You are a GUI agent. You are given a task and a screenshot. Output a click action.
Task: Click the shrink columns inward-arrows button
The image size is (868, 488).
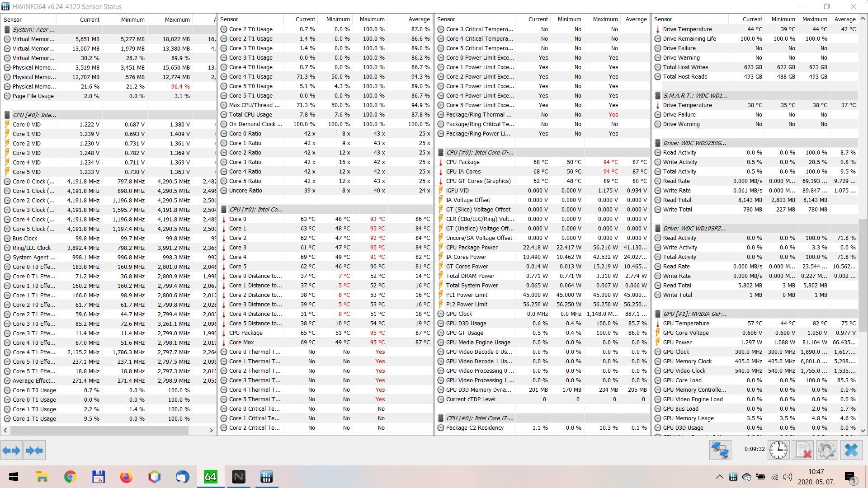tap(34, 450)
